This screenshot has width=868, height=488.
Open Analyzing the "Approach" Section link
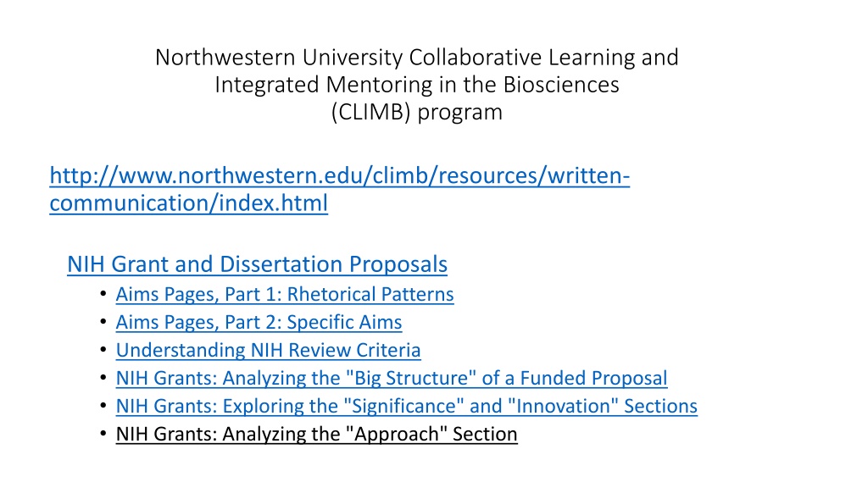pyautogui.click(x=317, y=434)
